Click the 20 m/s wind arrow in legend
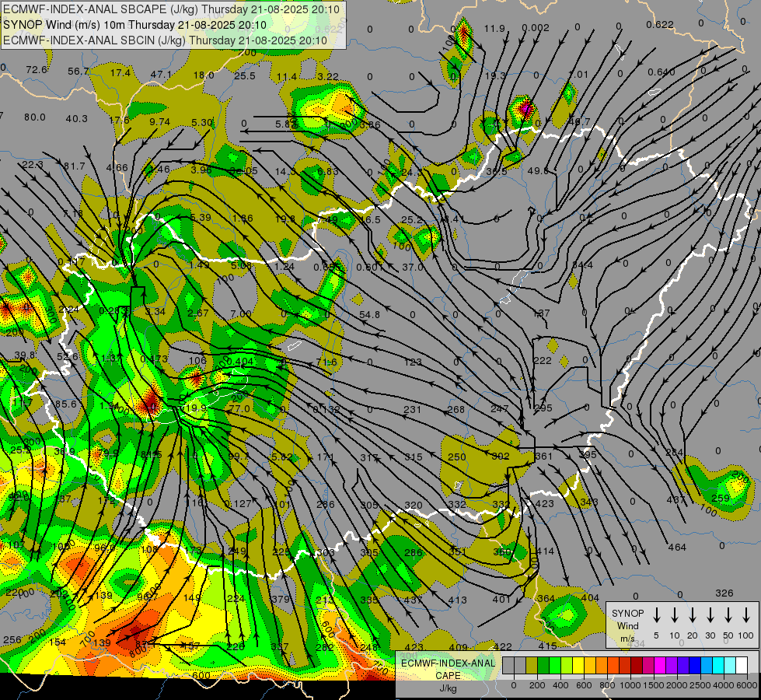 (x=692, y=615)
